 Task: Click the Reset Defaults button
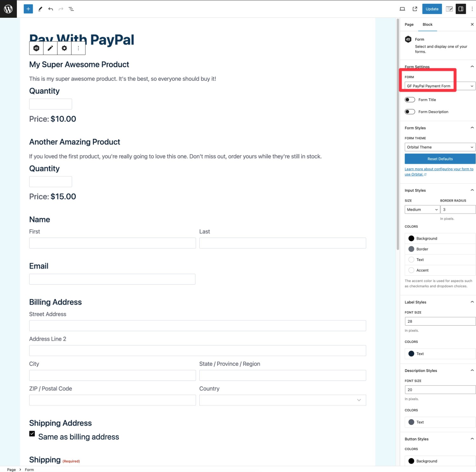440,159
